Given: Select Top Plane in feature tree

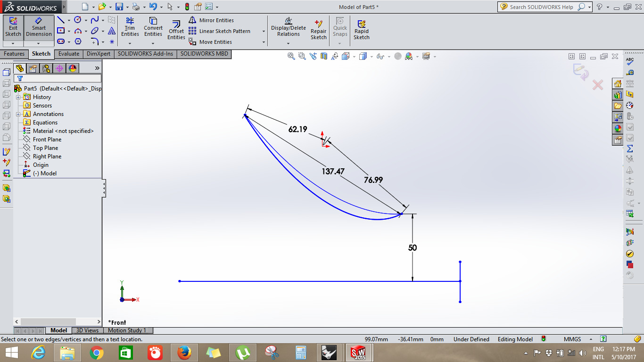Looking at the screenshot, I should coord(41,148).
